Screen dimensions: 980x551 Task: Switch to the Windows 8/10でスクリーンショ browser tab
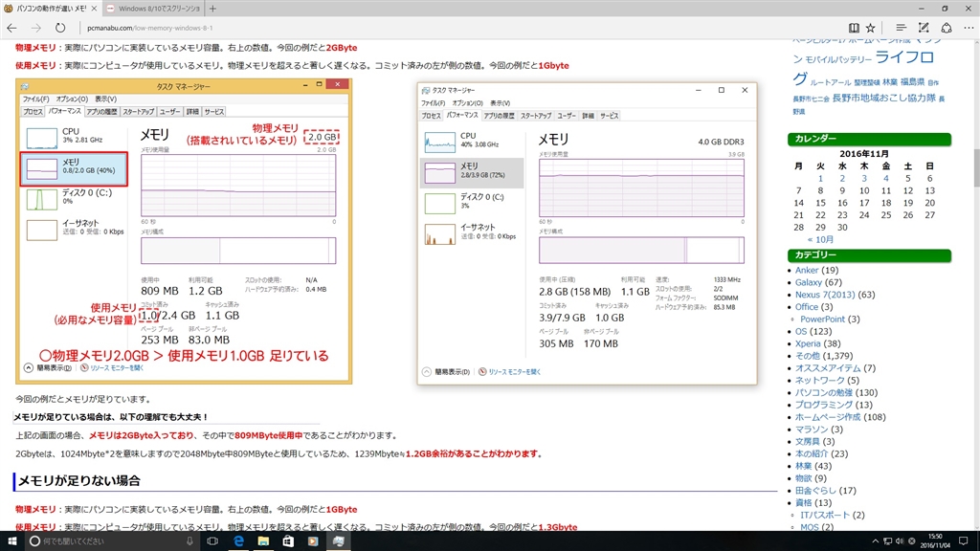[x=153, y=9]
